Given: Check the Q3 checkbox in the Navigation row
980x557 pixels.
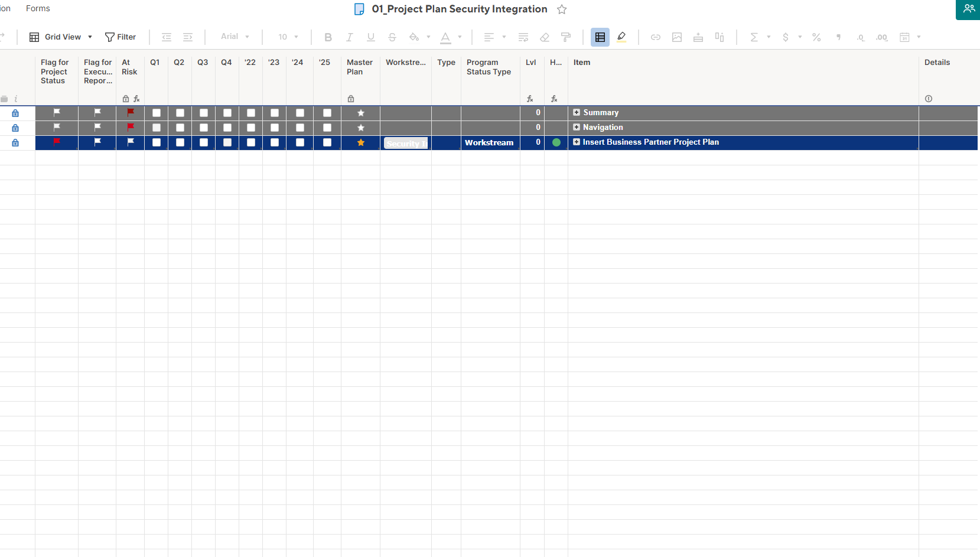Looking at the screenshot, I should point(204,128).
